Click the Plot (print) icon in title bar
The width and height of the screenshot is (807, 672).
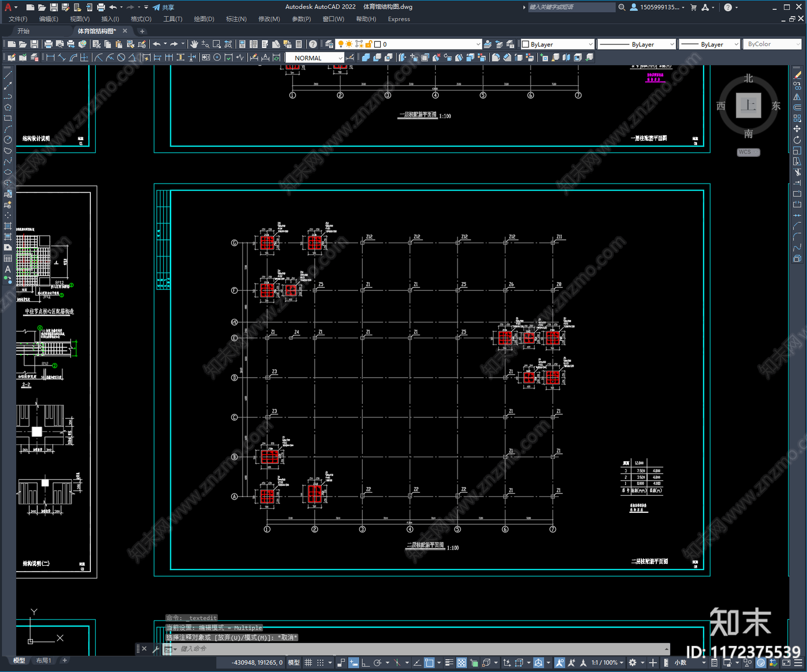click(x=101, y=7)
